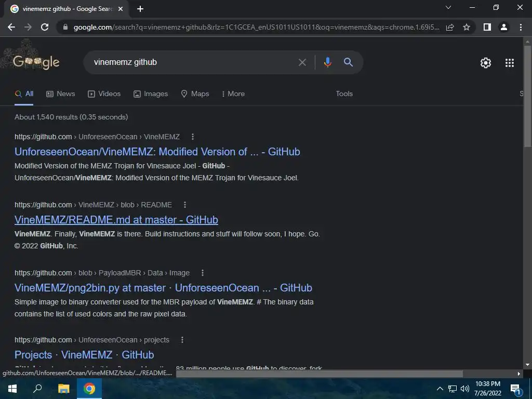
Task: Open network status tray icon
Action: tap(453, 389)
